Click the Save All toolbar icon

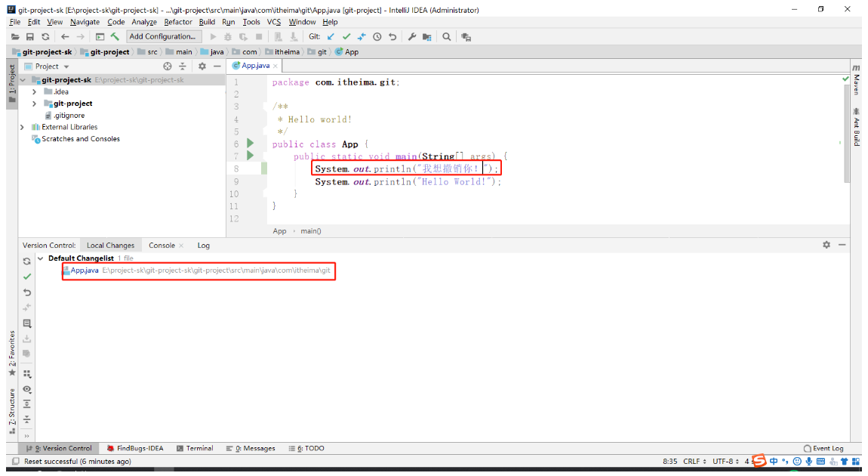(x=30, y=36)
